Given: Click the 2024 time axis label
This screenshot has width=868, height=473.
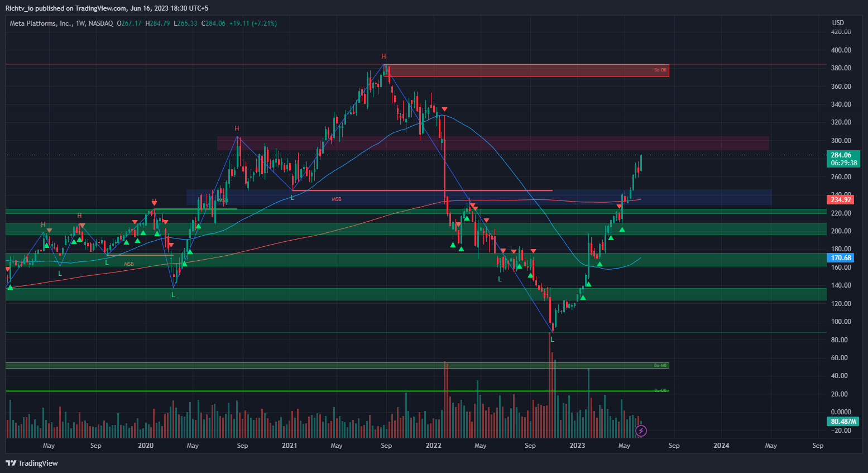Looking at the screenshot, I should click(x=722, y=446).
